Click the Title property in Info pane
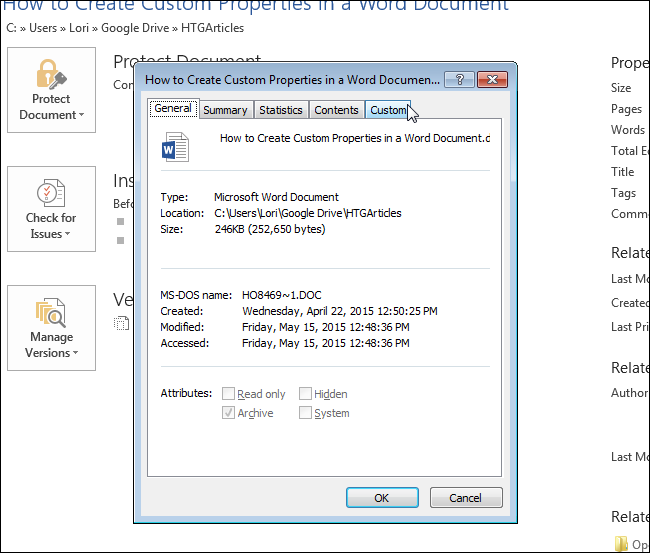Image resolution: width=650 pixels, height=553 pixels. 622,172
